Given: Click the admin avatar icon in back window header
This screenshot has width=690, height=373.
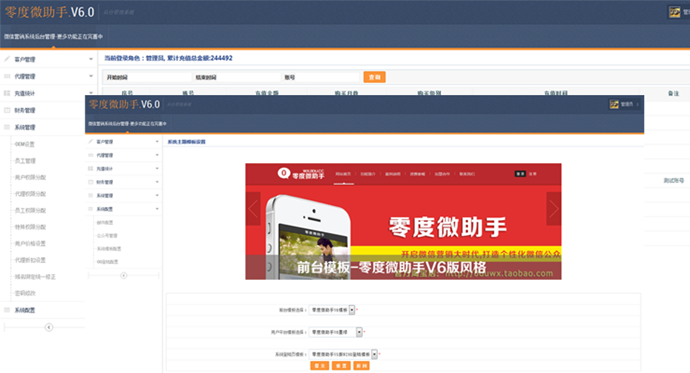Looking at the screenshot, I should point(674,12).
